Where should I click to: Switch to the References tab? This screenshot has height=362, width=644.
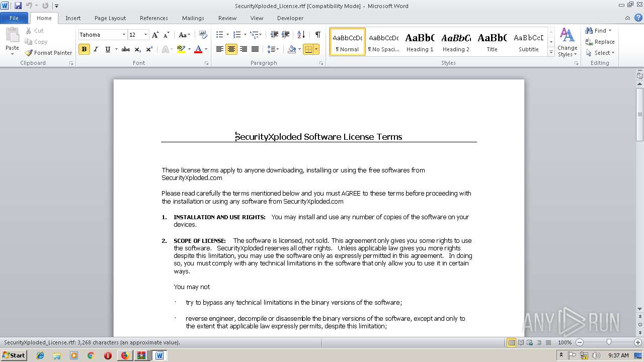pyautogui.click(x=154, y=18)
